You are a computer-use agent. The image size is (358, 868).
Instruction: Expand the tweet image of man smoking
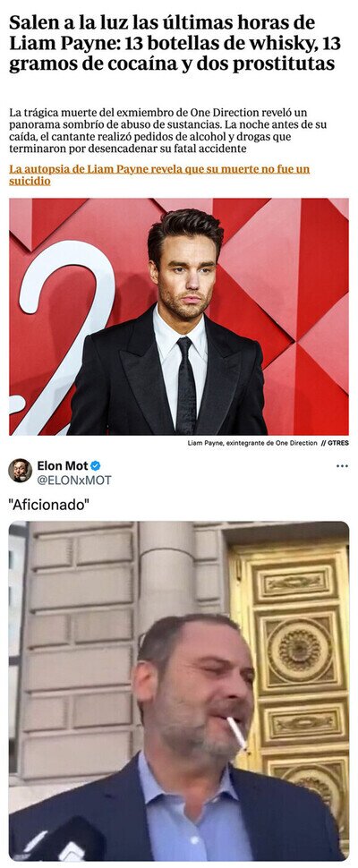(x=179, y=691)
